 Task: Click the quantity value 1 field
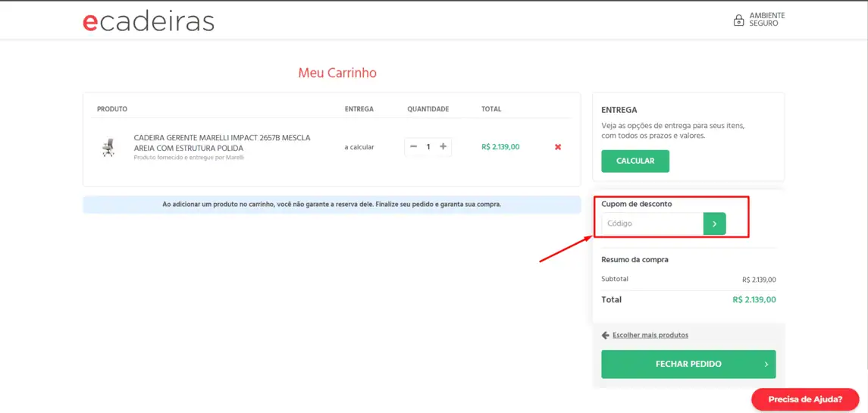tap(428, 147)
